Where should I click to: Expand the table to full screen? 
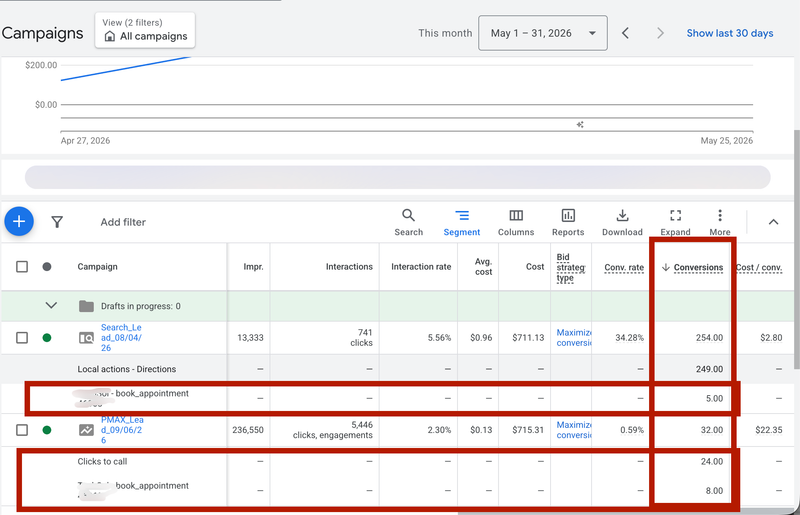pos(675,223)
